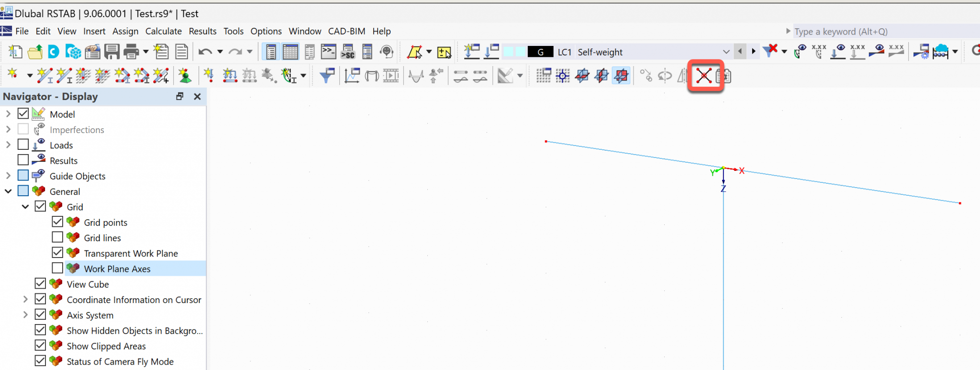The image size is (980, 370).
Task: Uncheck the View Cube checkbox
Action: click(x=40, y=283)
